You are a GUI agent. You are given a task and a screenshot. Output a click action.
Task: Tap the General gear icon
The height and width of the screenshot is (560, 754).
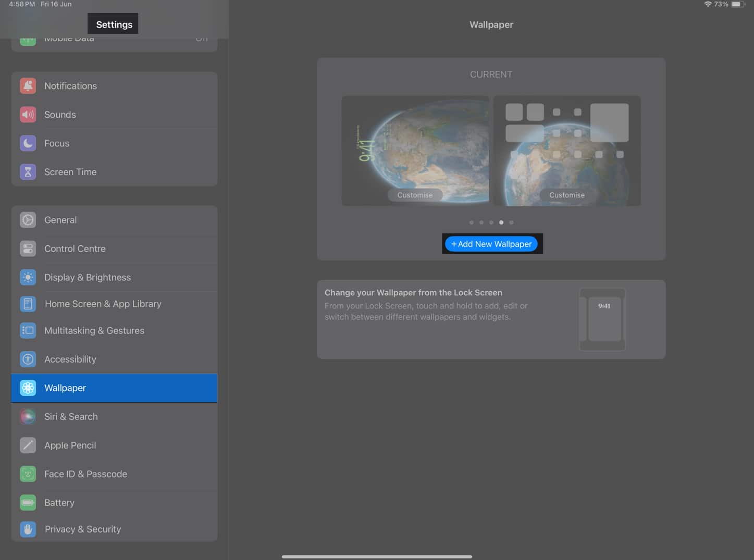click(x=28, y=220)
